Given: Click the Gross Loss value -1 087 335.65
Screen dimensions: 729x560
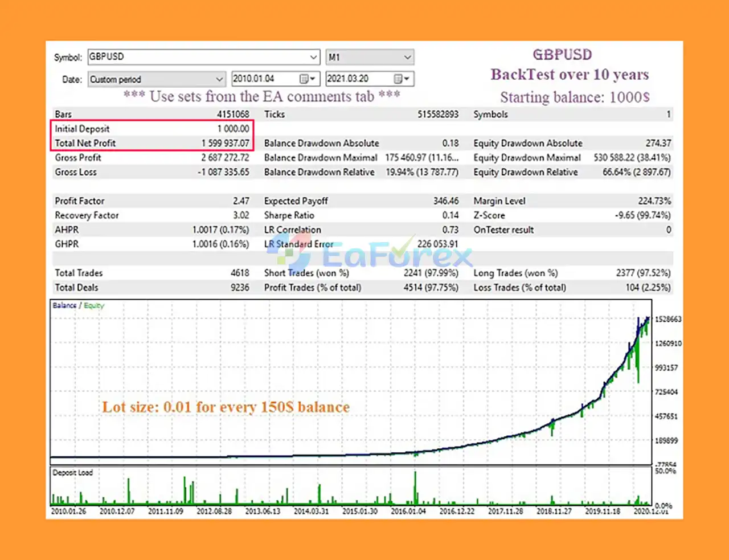Looking at the screenshot, I should (223, 172).
